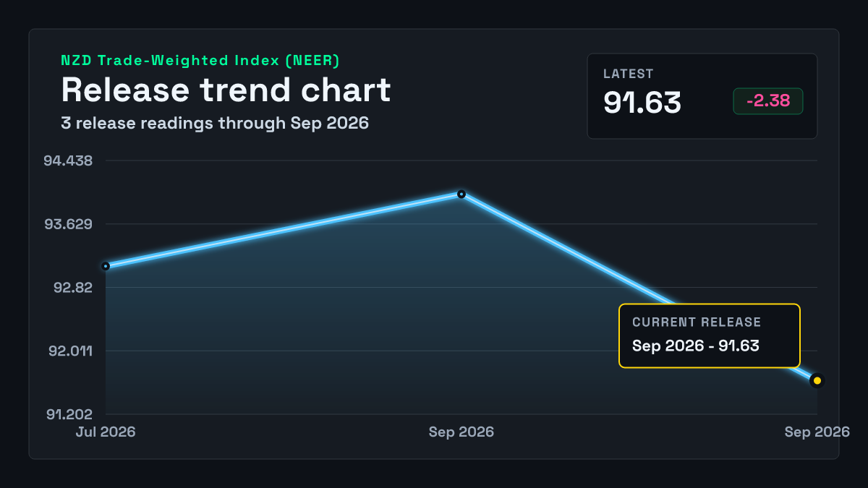Click the LATEST heading in summary card

(x=629, y=74)
